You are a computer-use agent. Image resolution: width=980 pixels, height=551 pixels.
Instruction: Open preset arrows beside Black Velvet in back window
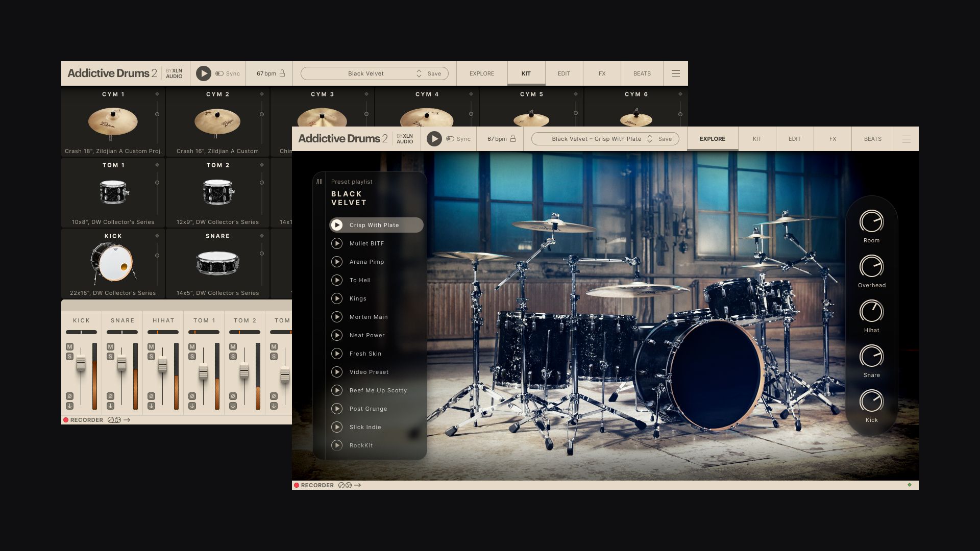(419, 73)
